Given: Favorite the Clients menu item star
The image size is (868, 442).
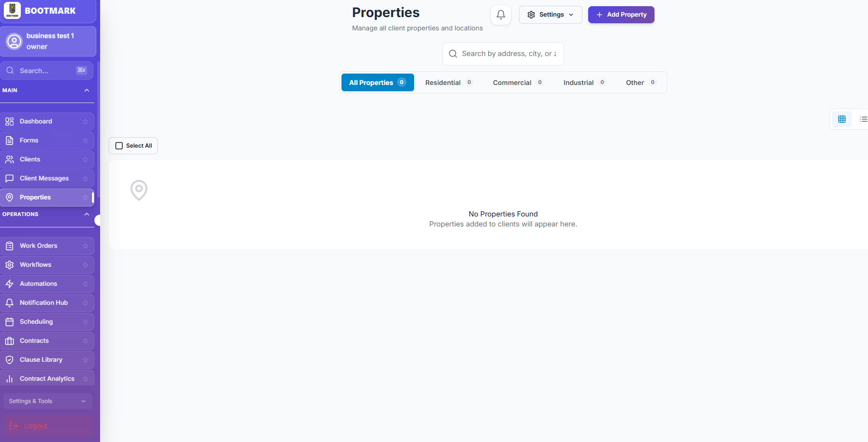Looking at the screenshot, I should click(x=85, y=160).
